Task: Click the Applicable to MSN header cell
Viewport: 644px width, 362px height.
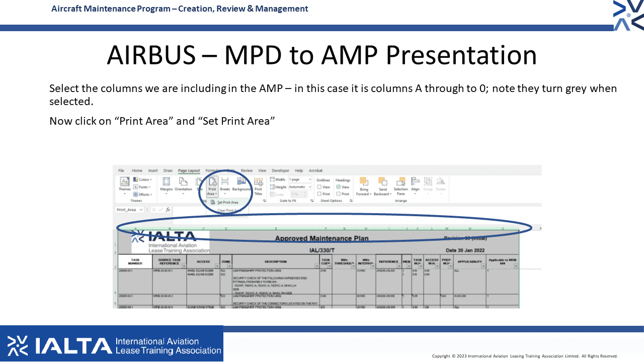Action: [x=503, y=261]
